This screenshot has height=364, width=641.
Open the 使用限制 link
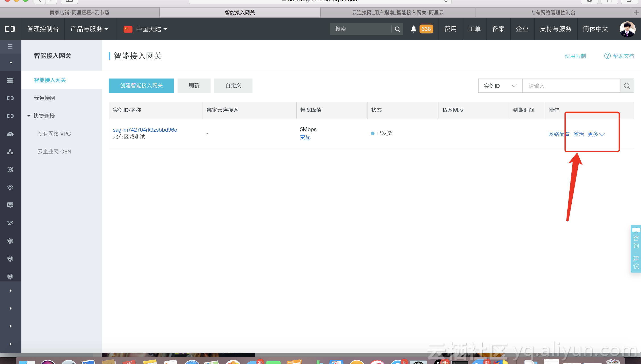(575, 56)
